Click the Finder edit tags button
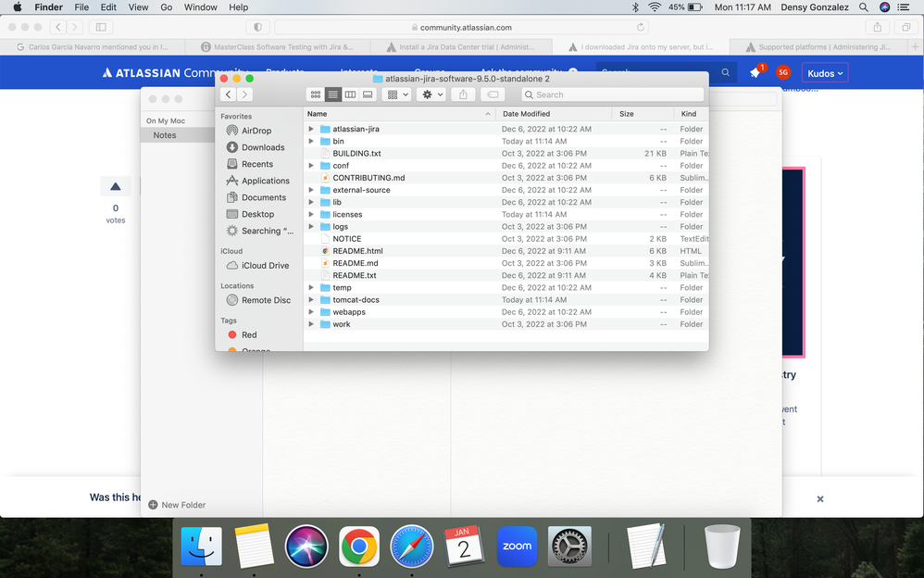The width and height of the screenshot is (924, 578). click(x=493, y=94)
